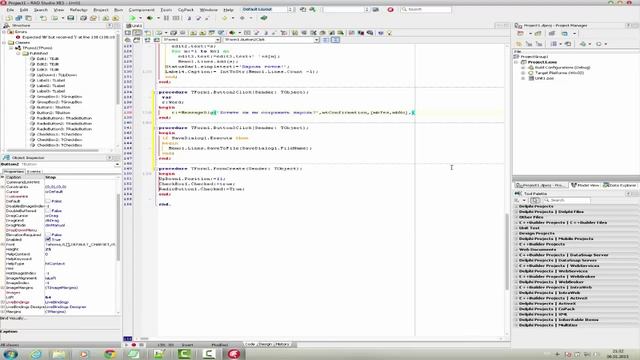Switch to the Data Explorer tab
Screen dimensions: 640x360
point(620,185)
